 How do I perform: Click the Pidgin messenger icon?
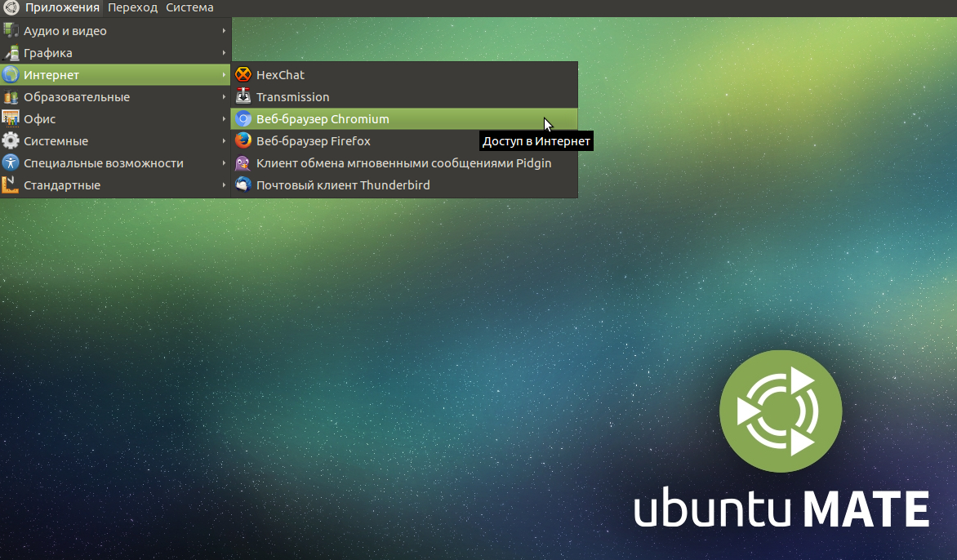coord(243,162)
